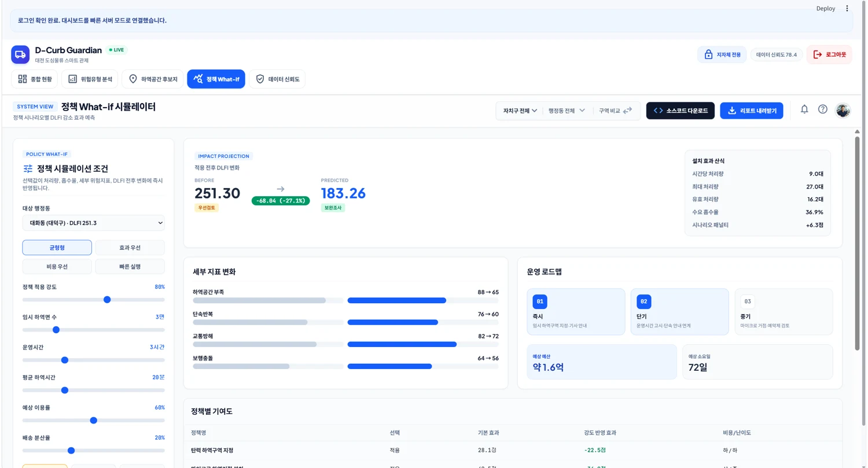Click the 로그아웃 button
The width and height of the screenshot is (868, 468).
829,54
